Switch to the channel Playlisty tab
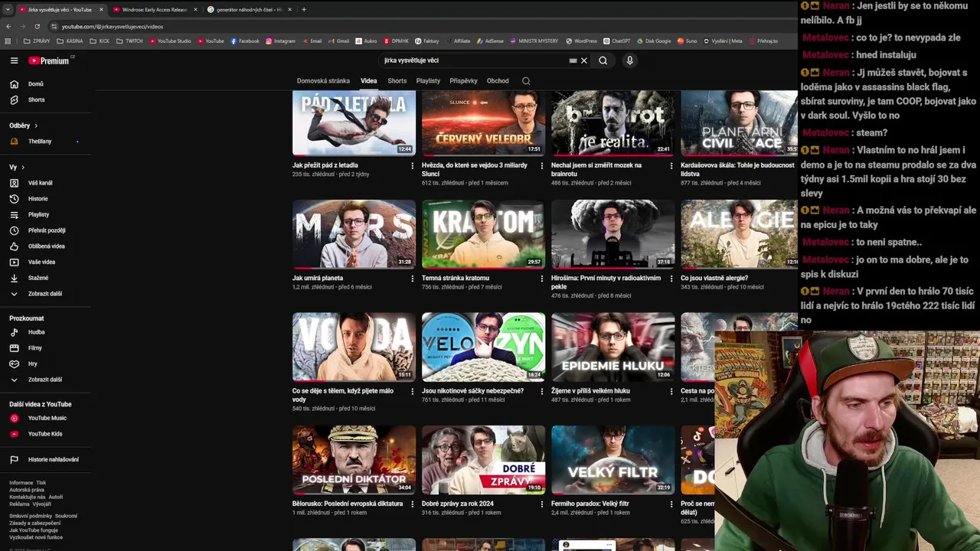Screen dimensions: 980x551 [428, 80]
